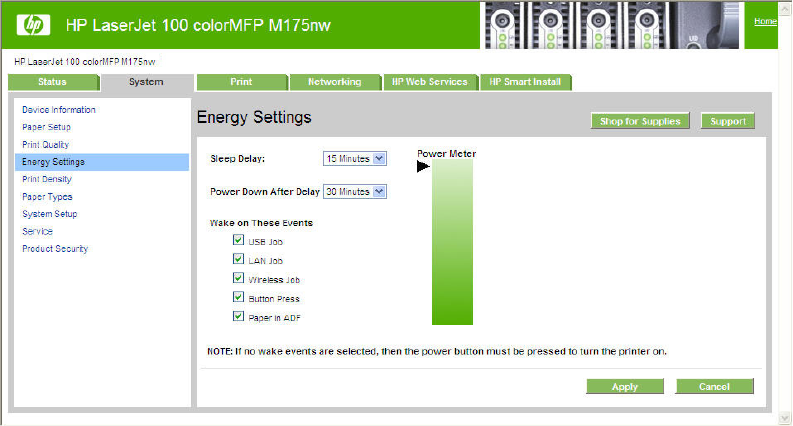Image resolution: width=793 pixels, height=426 pixels.
Task: Select Energy Settings in sidebar
Action: click(102, 162)
